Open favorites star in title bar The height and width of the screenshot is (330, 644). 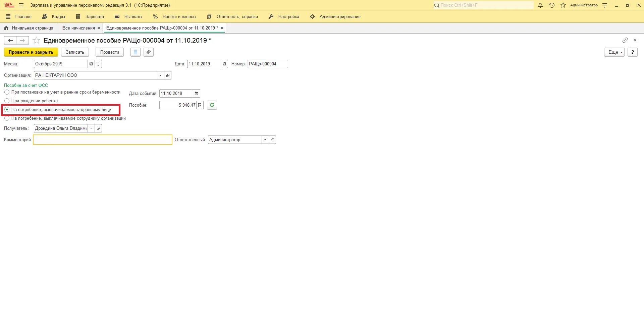[563, 5]
